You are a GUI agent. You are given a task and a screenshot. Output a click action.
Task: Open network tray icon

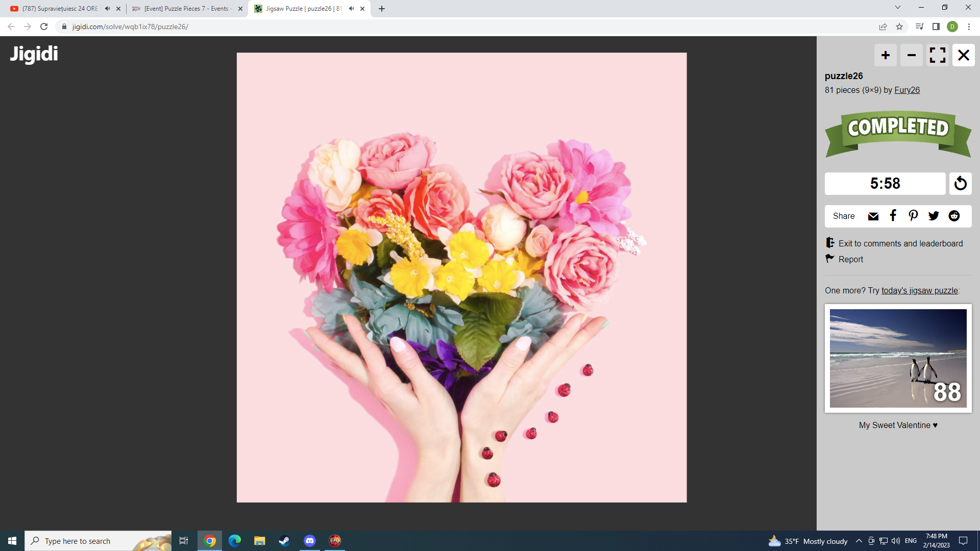click(x=884, y=541)
